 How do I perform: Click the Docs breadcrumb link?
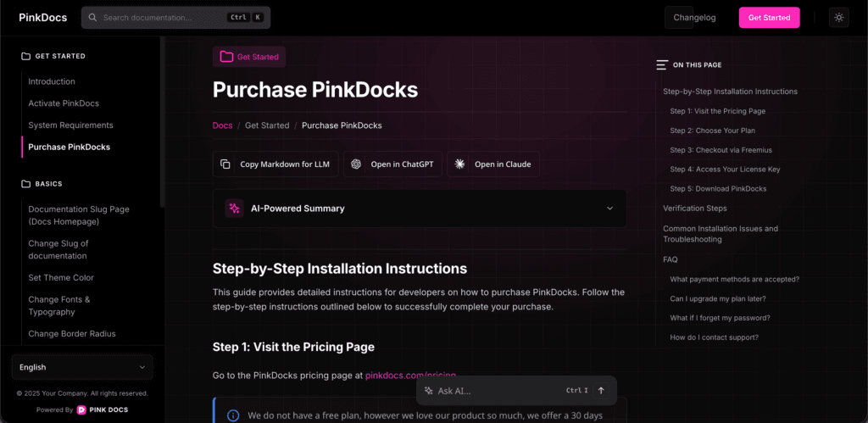[x=222, y=125]
